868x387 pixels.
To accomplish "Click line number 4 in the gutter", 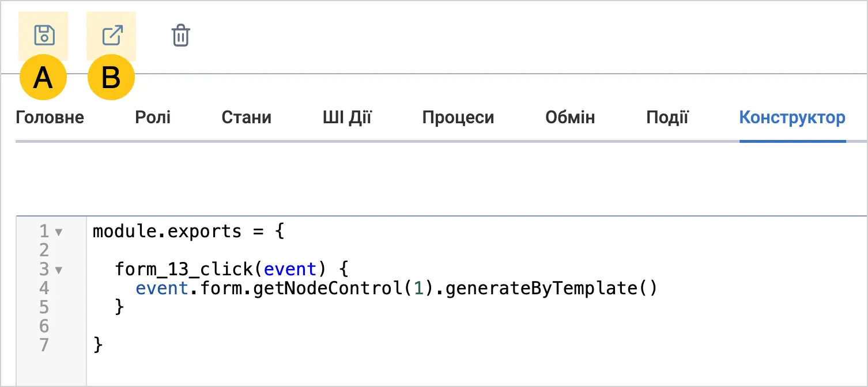I will pyautogui.click(x=44, y=288).
